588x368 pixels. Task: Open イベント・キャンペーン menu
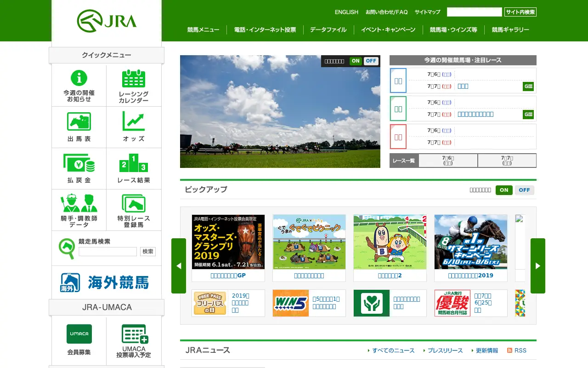(388, 30)
